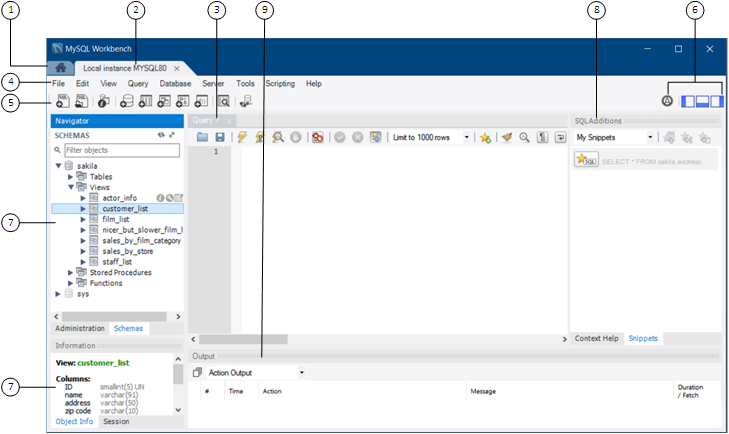The image size is (729, 434).
Task: Click the Home tab icon
Action: click(x=62, y=67)
